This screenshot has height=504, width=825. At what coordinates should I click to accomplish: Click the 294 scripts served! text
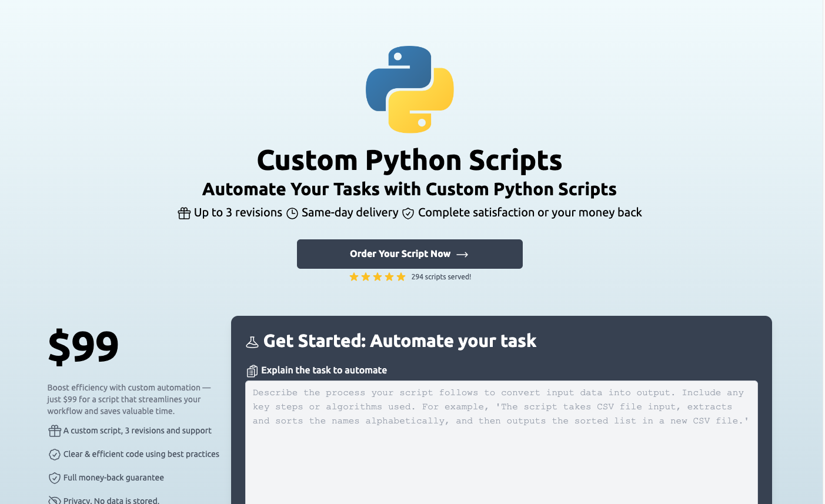(441, 276)
